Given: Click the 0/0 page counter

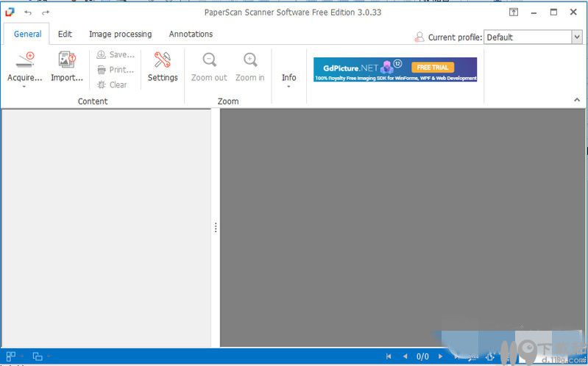Looking at the screenshot, I should click(422, 356).
